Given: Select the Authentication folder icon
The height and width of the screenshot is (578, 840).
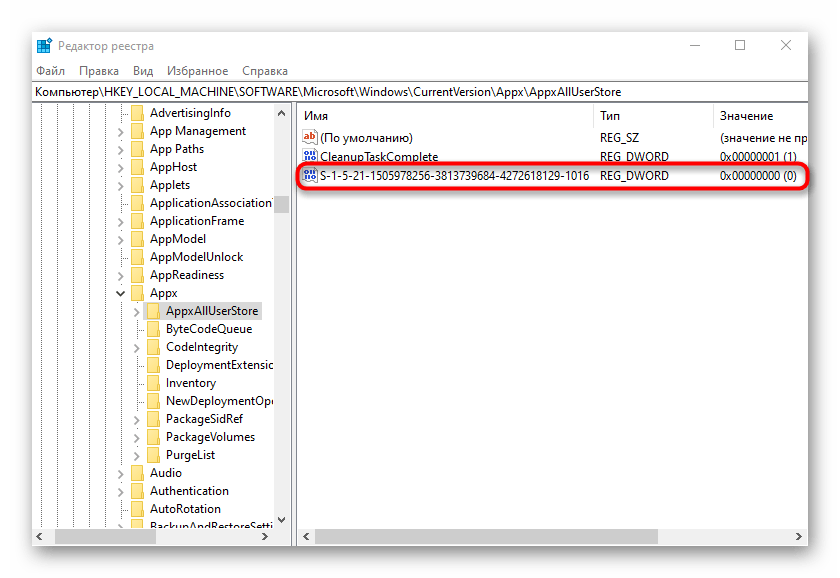Looking at the screenshot, I should tap(138, 491).
